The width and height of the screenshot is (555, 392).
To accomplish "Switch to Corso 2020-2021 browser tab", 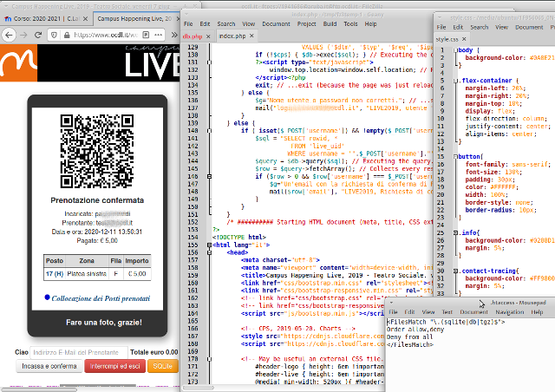I will [x=47, y=19].
